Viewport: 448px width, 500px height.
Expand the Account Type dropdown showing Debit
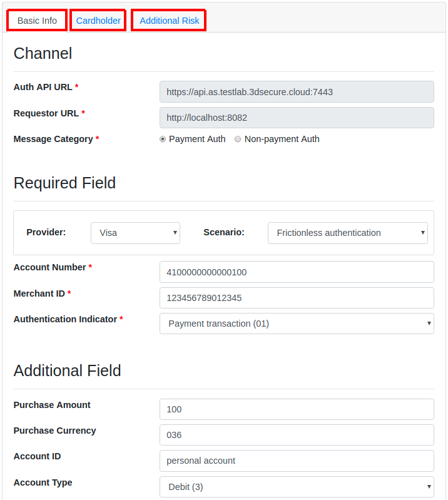click(x=297, y=487)
